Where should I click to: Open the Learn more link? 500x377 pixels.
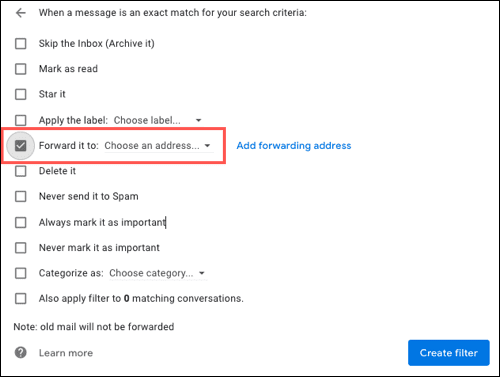tap(66, 353)
